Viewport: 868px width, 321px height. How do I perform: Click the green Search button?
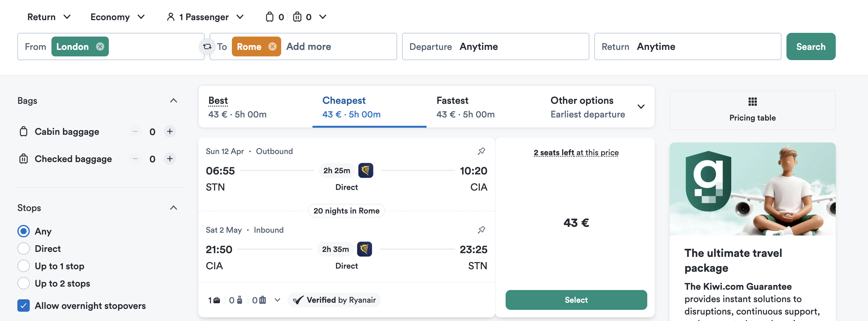click(810, 46)
